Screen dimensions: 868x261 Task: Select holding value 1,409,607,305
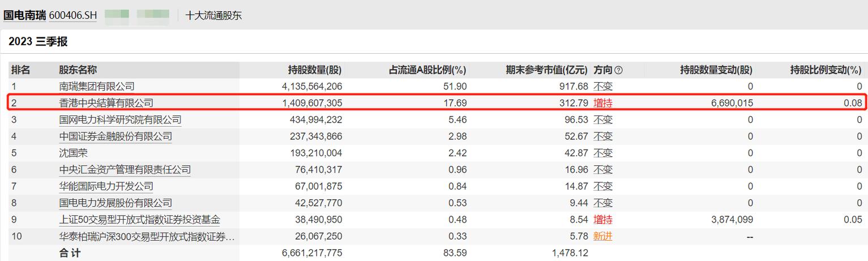(x=312, y=103)
